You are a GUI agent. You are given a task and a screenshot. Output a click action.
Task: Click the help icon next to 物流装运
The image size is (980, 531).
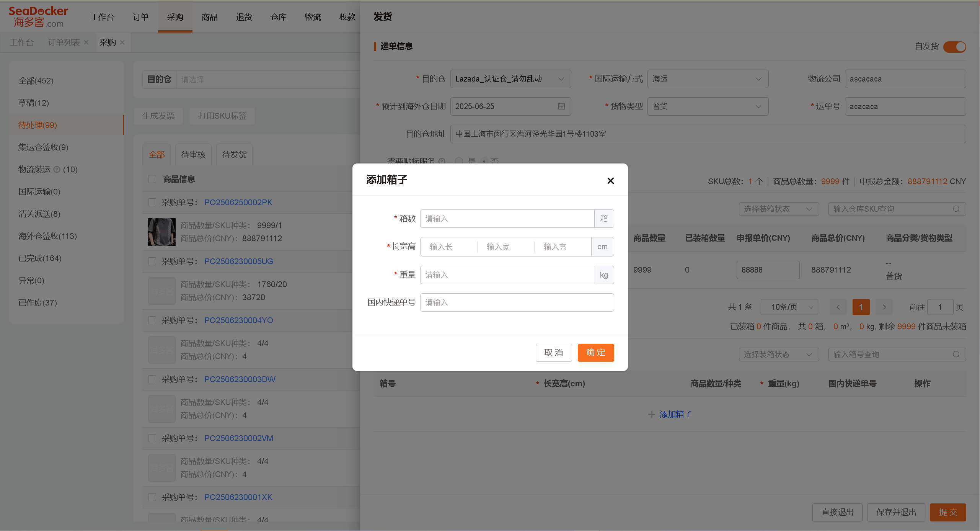tap(57, 169)
